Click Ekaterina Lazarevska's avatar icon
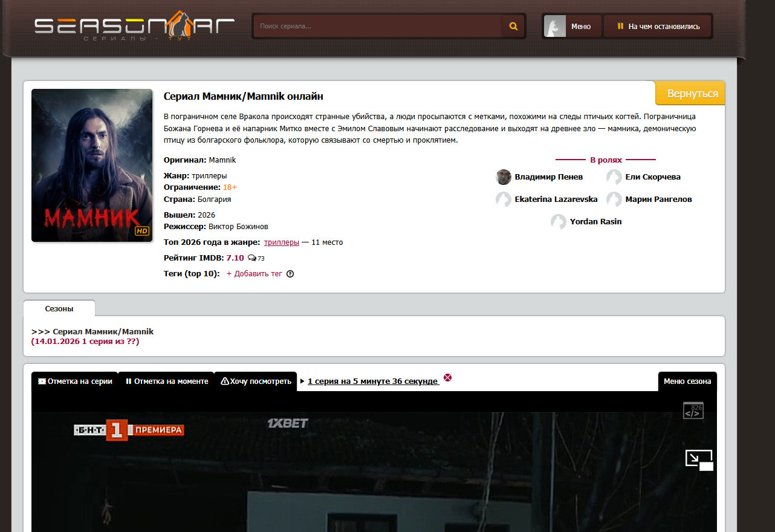 [x=504, y=199]
